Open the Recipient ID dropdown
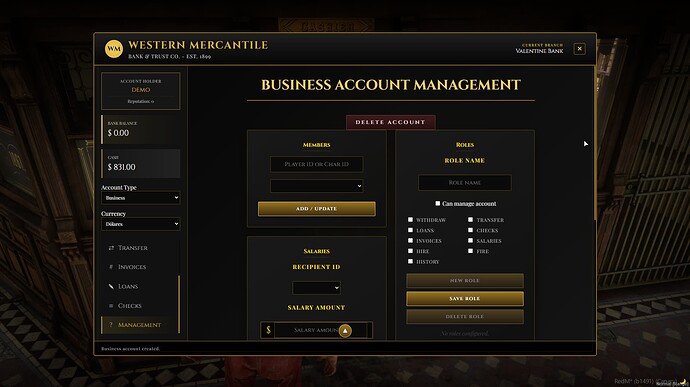This screenshot has width=690, height=387. [316, 288]
